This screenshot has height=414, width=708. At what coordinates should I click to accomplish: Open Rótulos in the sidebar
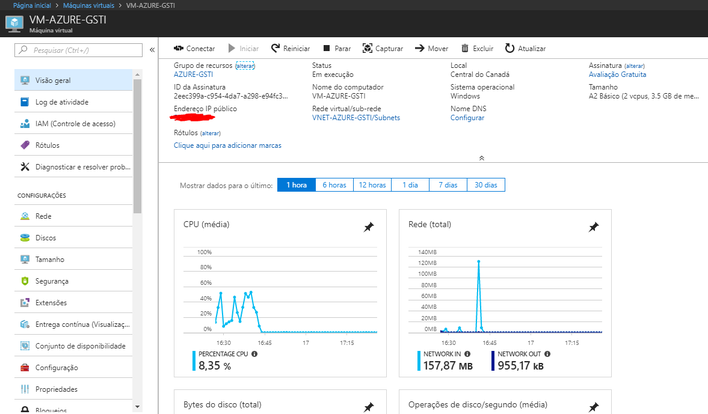tap(73, 145)
